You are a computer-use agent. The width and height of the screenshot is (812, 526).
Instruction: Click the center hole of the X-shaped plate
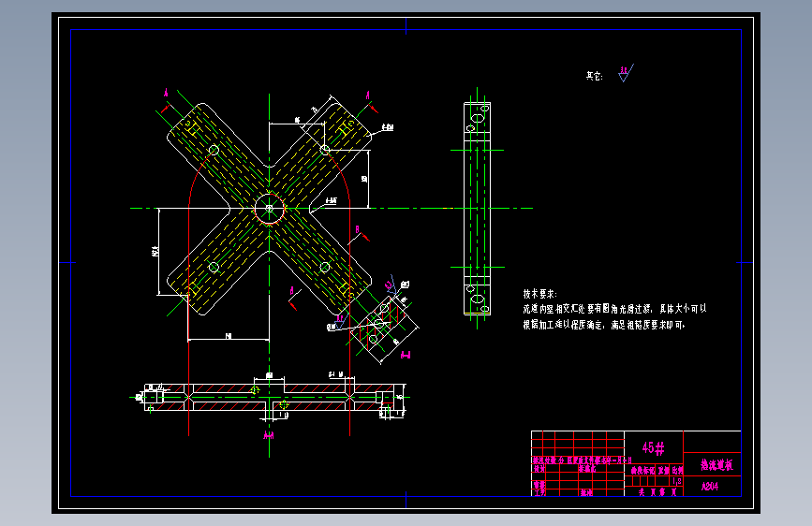[x=270, y=209]
